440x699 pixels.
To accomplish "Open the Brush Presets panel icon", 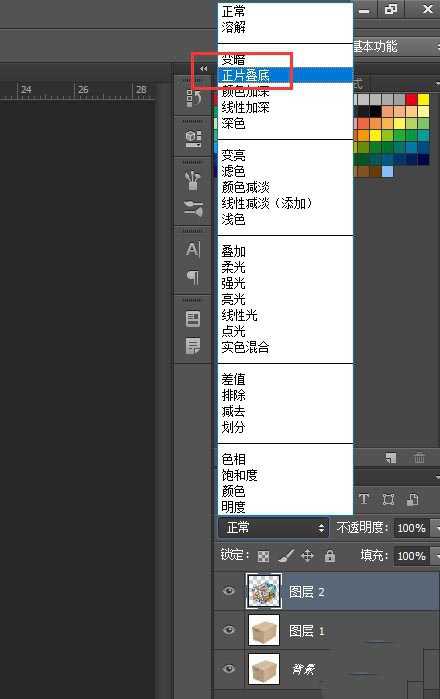I will point(193,208).
